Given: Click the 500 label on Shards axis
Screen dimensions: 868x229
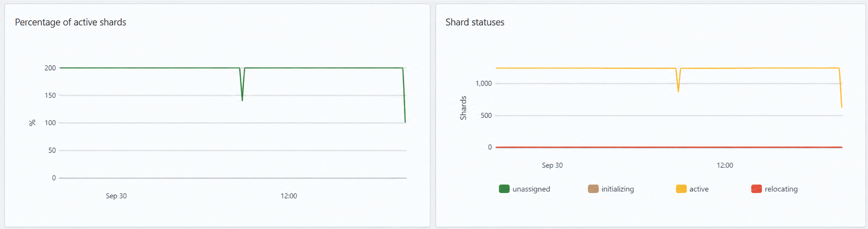Looking at the screenshot, I should [x=486, y=115].
